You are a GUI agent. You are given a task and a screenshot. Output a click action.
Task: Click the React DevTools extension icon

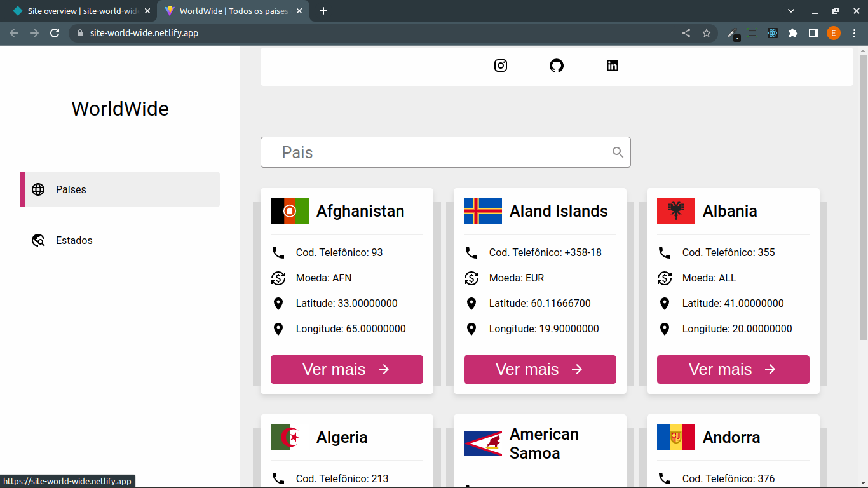point(773,33)
